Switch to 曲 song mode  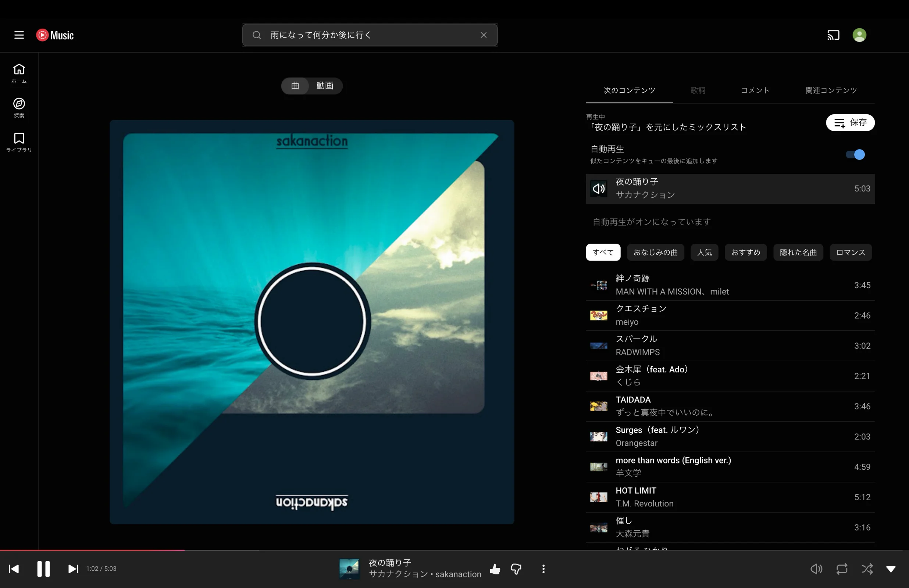point(295,86)
